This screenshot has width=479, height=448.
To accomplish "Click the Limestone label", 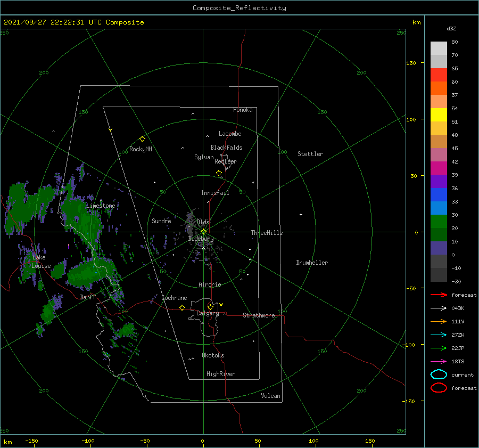I will tap(101, 206).
